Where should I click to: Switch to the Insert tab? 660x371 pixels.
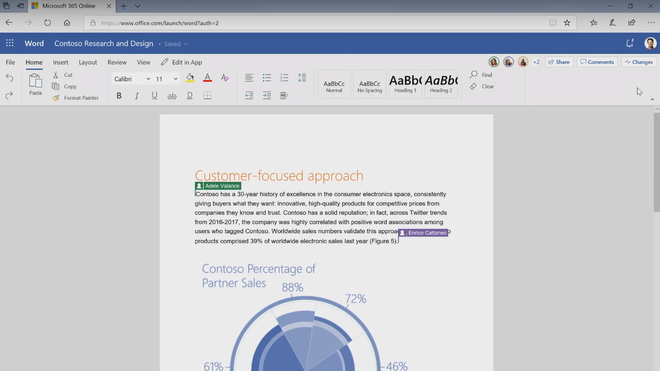point(60,62)
